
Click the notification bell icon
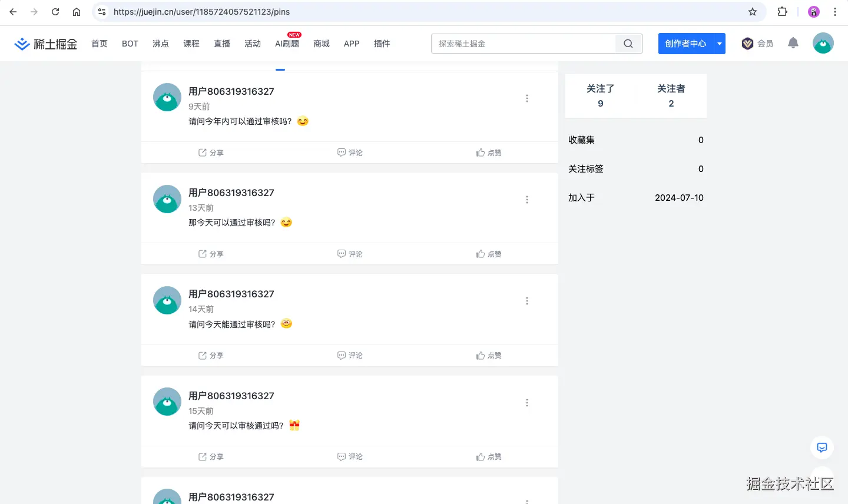[x=793, y=42]
